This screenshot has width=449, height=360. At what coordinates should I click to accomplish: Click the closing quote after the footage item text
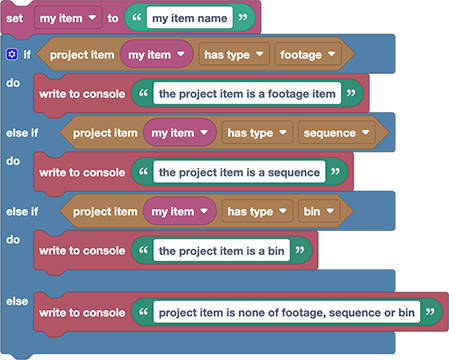click(x=351, y=93)
